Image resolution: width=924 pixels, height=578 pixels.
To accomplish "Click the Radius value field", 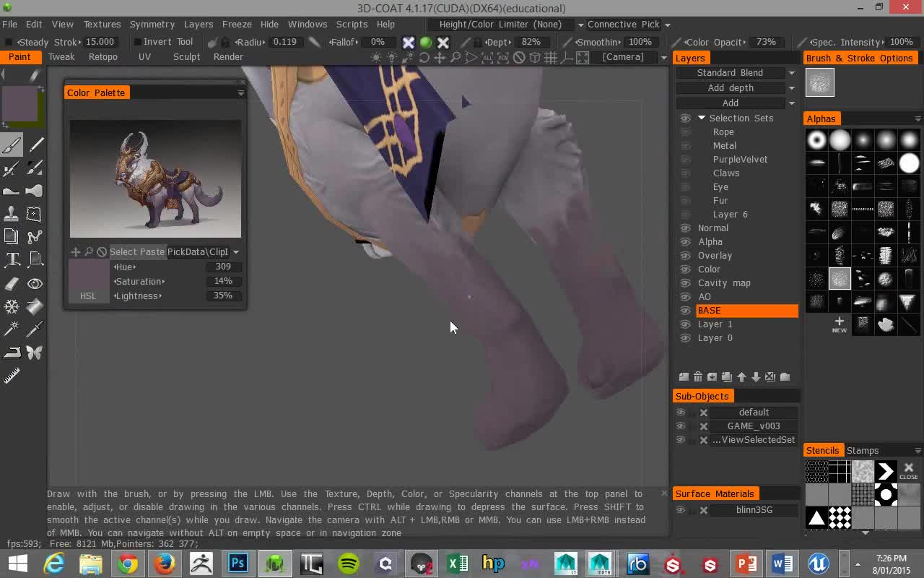I will point(284,42).
